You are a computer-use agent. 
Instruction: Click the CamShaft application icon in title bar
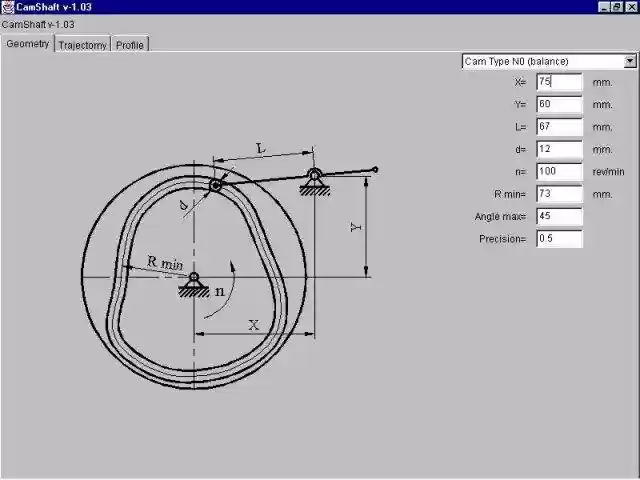tap(7, 7)
